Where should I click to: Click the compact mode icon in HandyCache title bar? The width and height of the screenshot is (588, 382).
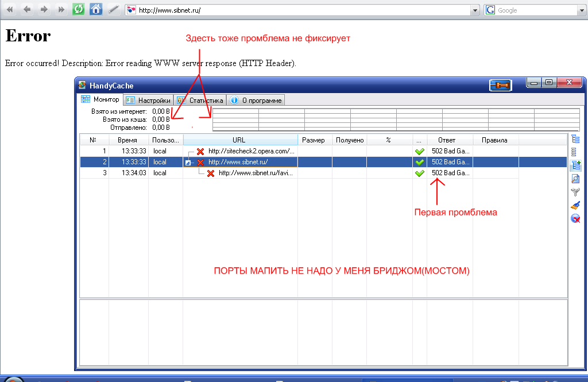click(x=500, y=85)
